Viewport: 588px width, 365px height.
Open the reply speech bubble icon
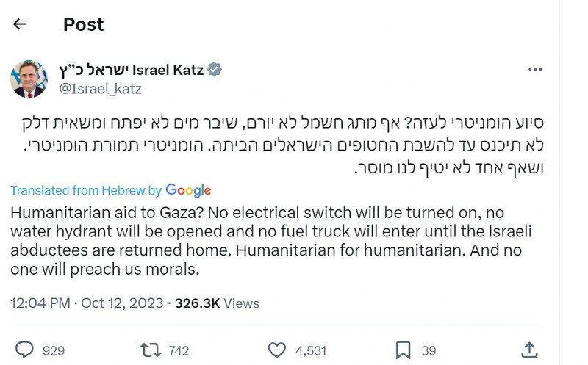(x=25, y=350)
